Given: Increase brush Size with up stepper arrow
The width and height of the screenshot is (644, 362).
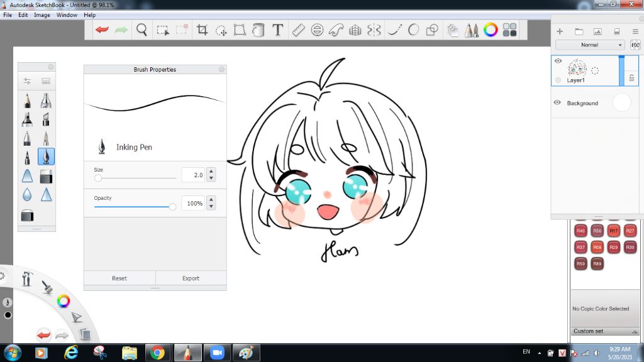Looking at the screenshot, I should tap(211, 171).
